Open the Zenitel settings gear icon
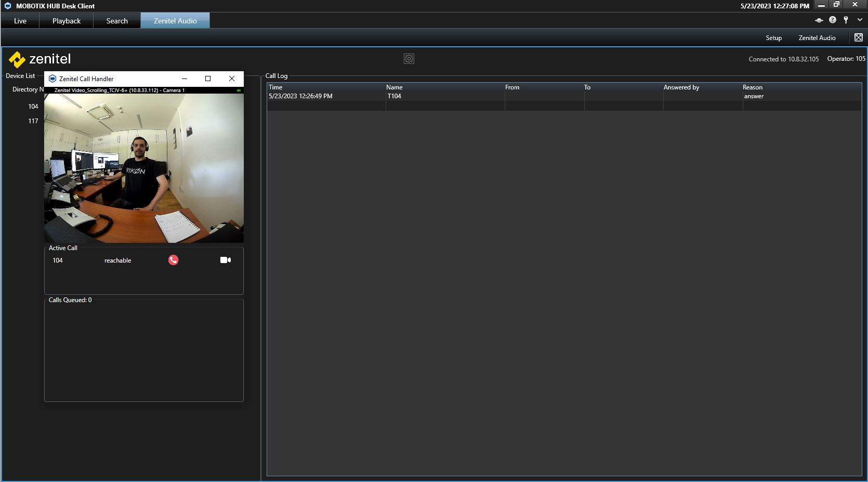This screenshot has height=482, width=868. click(409, 59)
